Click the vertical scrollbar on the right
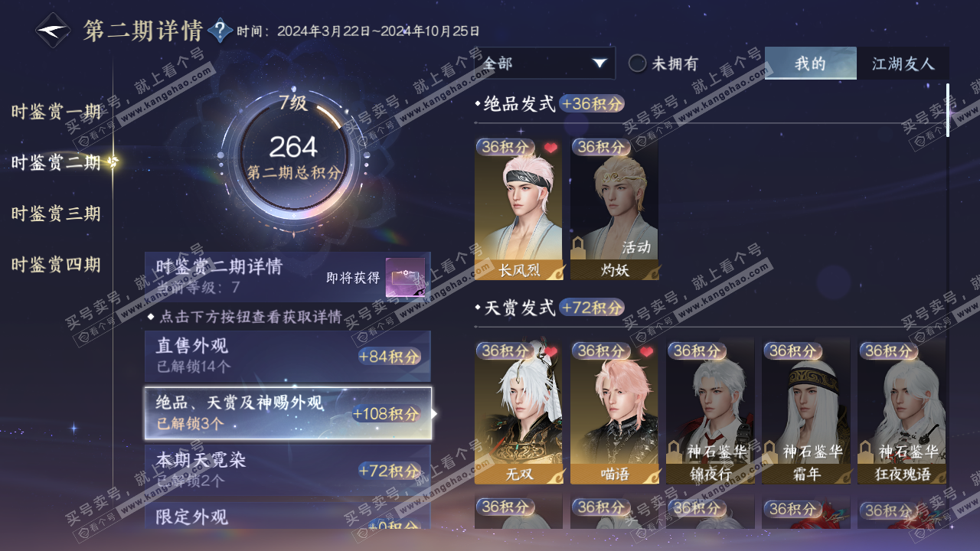This screenshot has height=551, width=980. click(948, 110)
